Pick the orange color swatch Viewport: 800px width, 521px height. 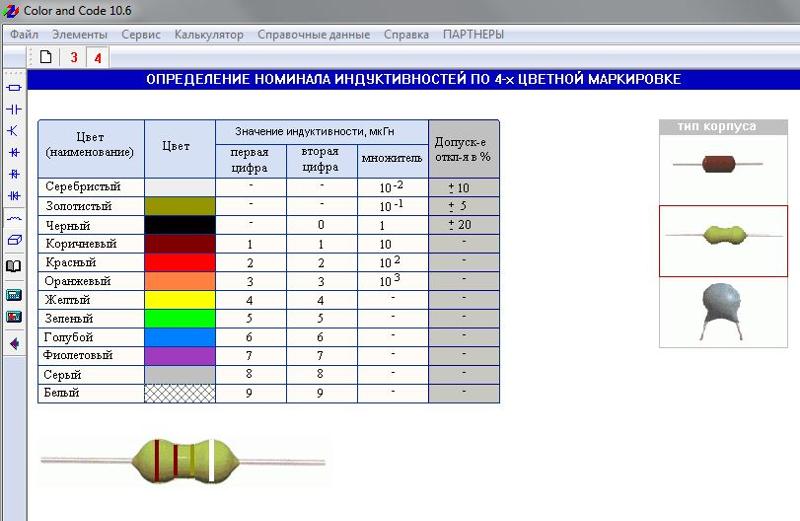tap(180, 281)
